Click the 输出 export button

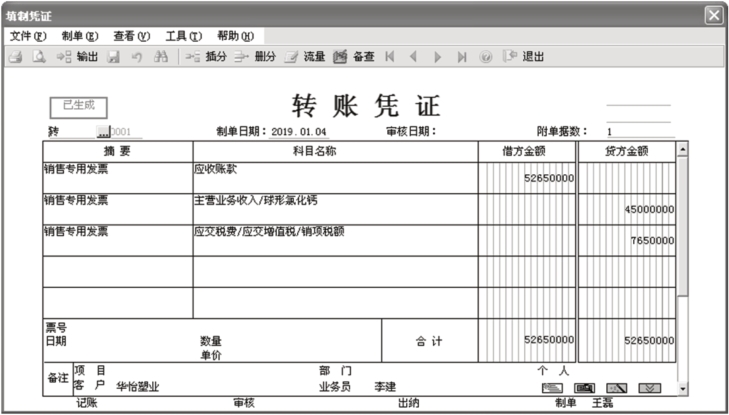click(77, 57)
